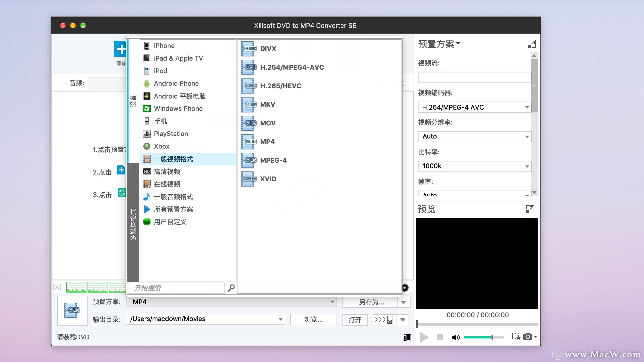The width and height of the screenshot is (644, 362).
Task: Select iPad & Apple TV category
Action: [188, 58]
